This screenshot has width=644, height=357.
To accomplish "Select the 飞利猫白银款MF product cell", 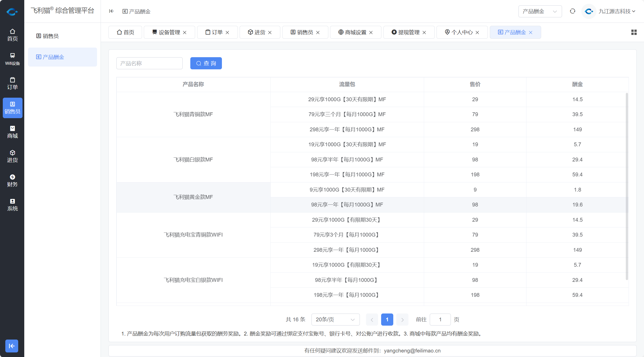I will tap(193, 160).
